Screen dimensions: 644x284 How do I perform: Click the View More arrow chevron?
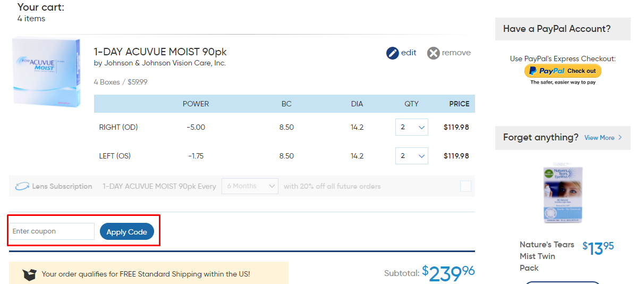coord(620,138)
